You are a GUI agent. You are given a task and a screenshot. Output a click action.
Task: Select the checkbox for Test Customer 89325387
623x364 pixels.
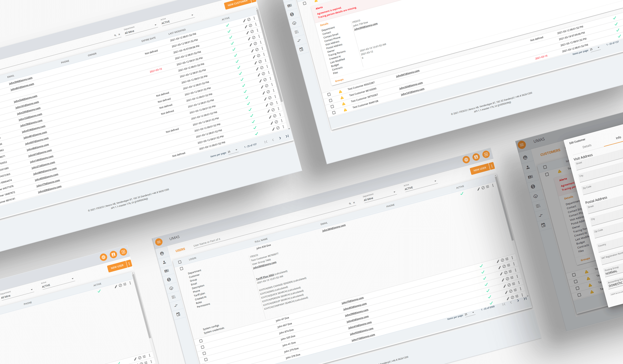pos(329,94)
